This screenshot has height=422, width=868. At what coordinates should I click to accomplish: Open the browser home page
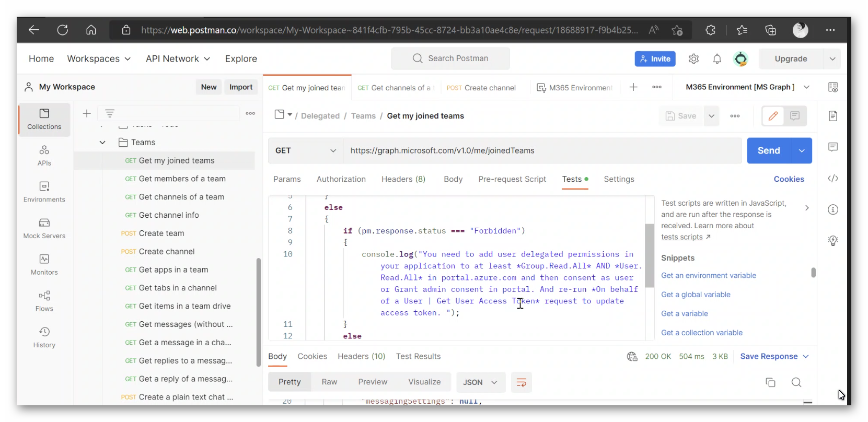[x=91, y=30]
